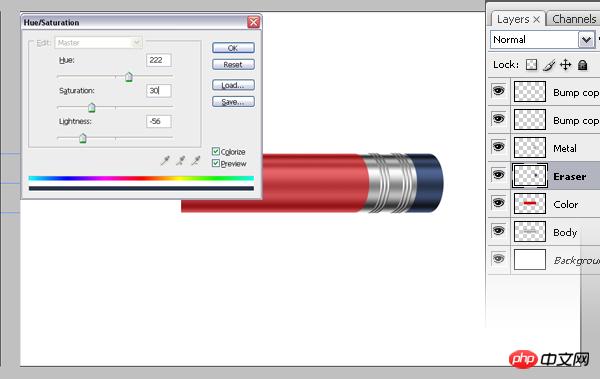Click the OK button in Hue/Saturation

tap(233, 48)
